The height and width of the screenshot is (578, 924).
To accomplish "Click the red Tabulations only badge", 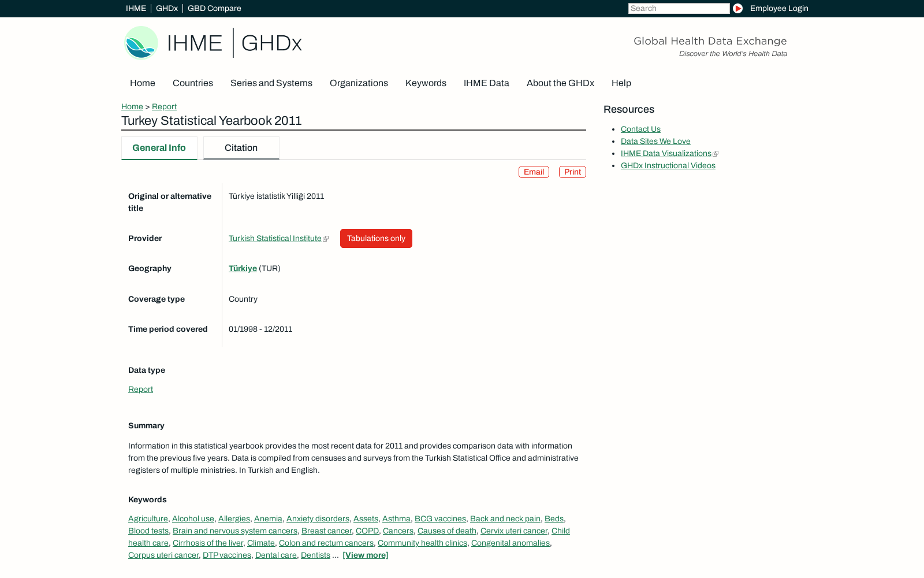I will tap(376, 239).
